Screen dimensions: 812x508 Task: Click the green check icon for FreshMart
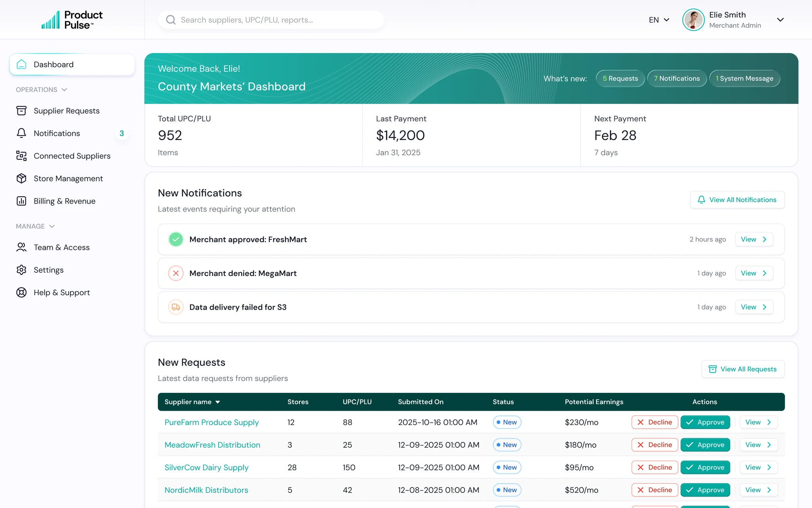[176, 239]
